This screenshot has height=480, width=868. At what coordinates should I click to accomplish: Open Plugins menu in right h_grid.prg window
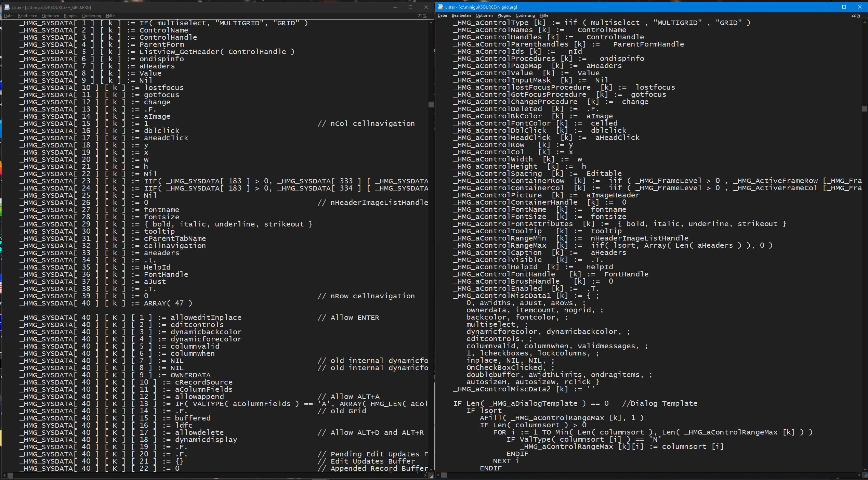click(x=504, y=15)
